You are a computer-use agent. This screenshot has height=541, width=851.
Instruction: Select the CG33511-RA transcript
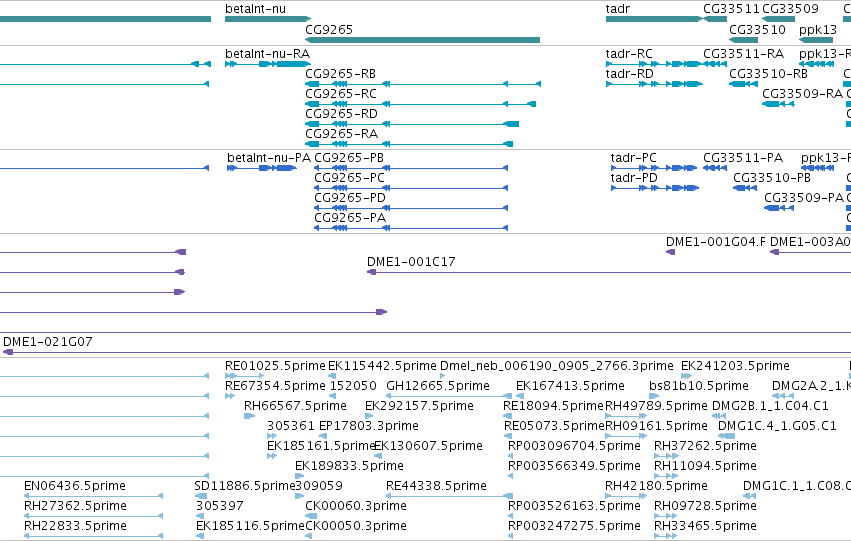tap(715, 64)
